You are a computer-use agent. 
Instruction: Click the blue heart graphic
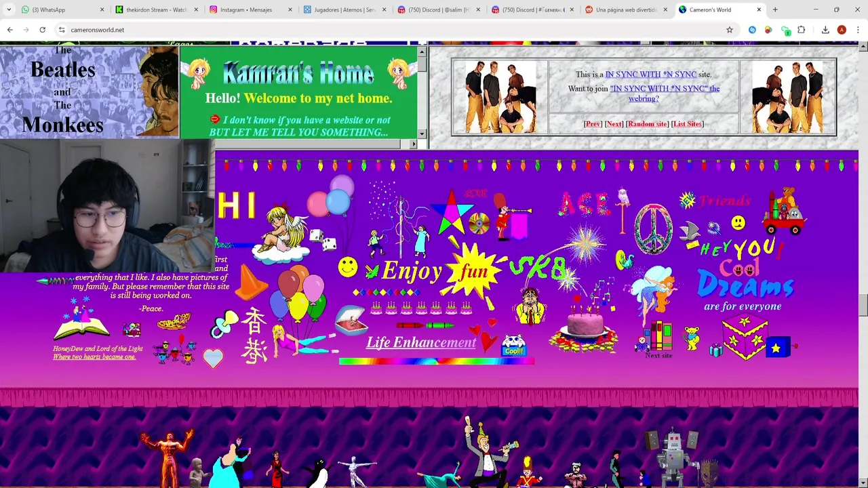[213, 358]
